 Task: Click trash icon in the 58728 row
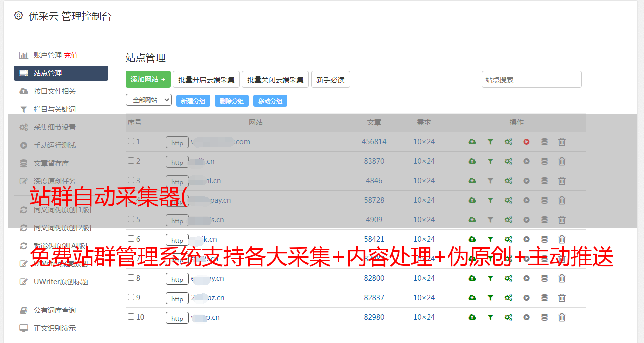tap(562, 200)
